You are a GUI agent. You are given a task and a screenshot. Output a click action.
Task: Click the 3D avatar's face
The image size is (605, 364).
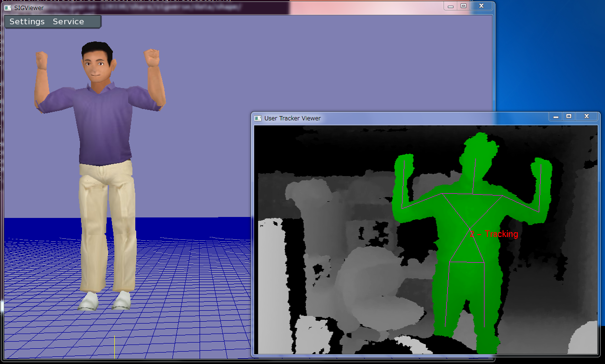coord(96,67)
